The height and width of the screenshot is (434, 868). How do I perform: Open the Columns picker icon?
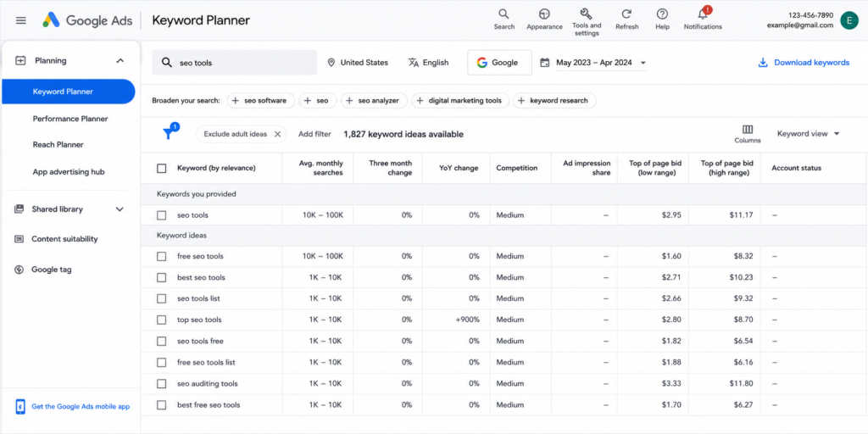(748, 130)
